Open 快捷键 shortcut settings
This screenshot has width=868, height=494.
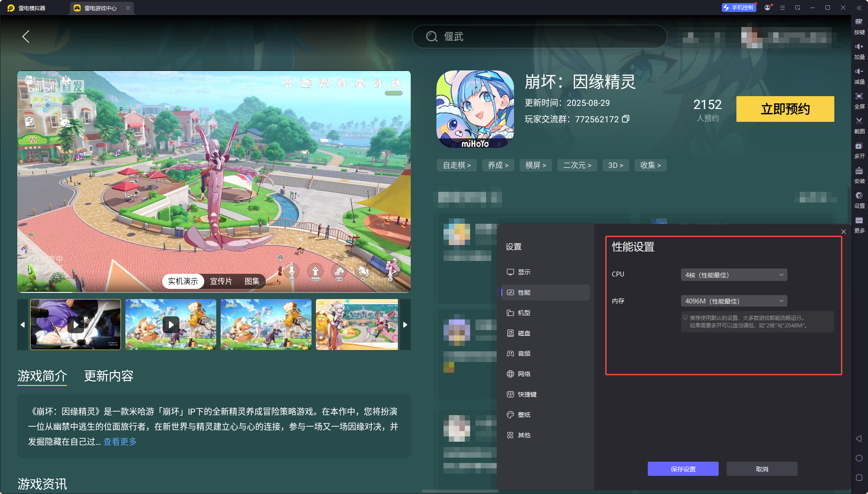[x=545, y=394]
